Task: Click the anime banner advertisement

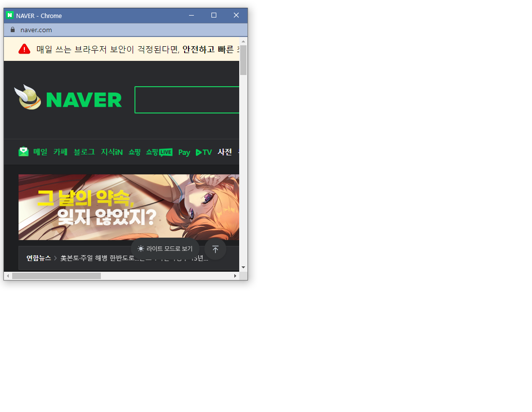Action: (x=129, y=207)
